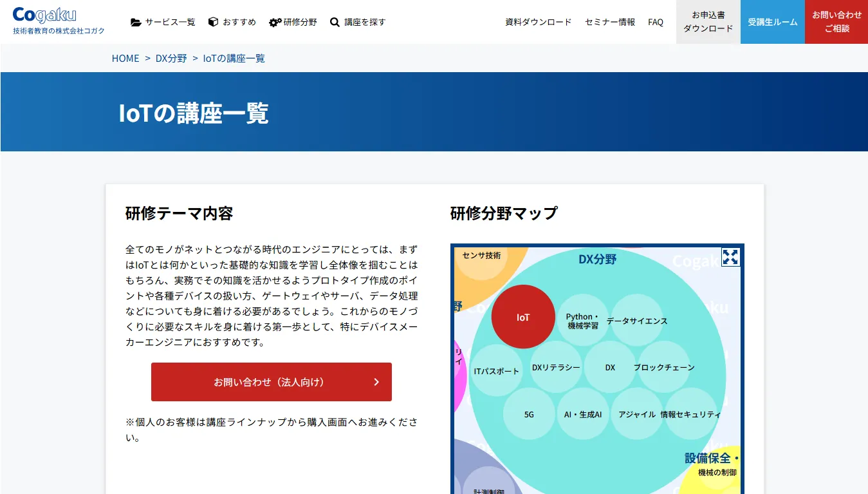Click the red お問い合わせ ご相談 header button

[x=836, y=22]
